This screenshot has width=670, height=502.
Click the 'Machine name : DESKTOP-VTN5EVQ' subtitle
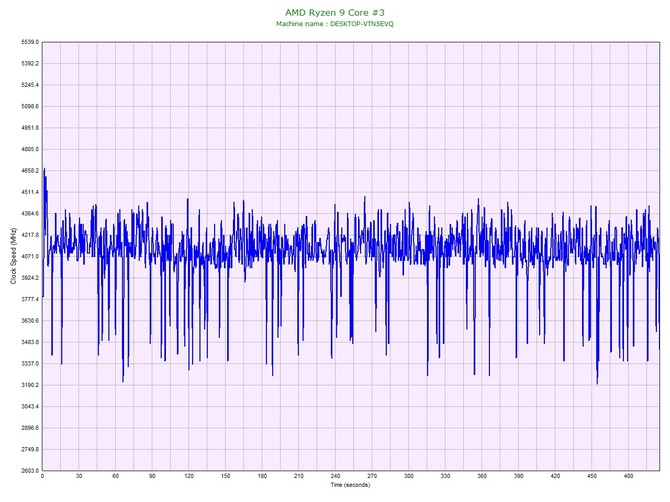tap(335, 24)
